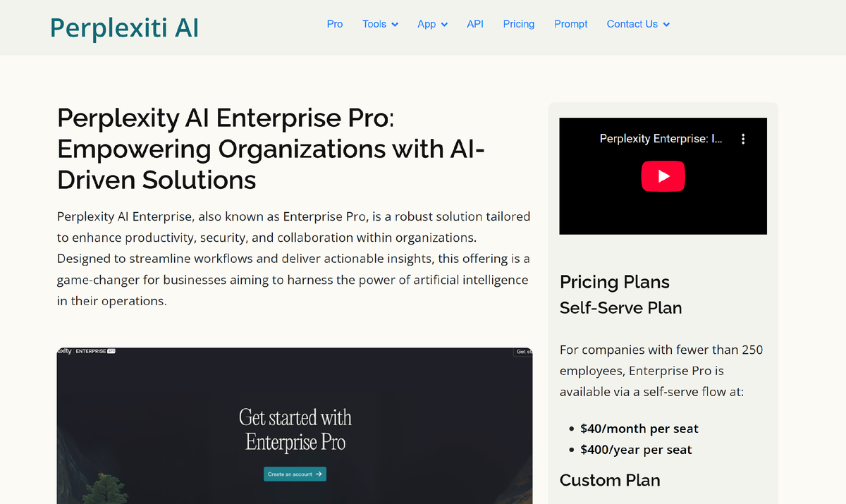Expand the App dropdown arrow
This screenshot has width=846, height=504.
coord(444,25)
